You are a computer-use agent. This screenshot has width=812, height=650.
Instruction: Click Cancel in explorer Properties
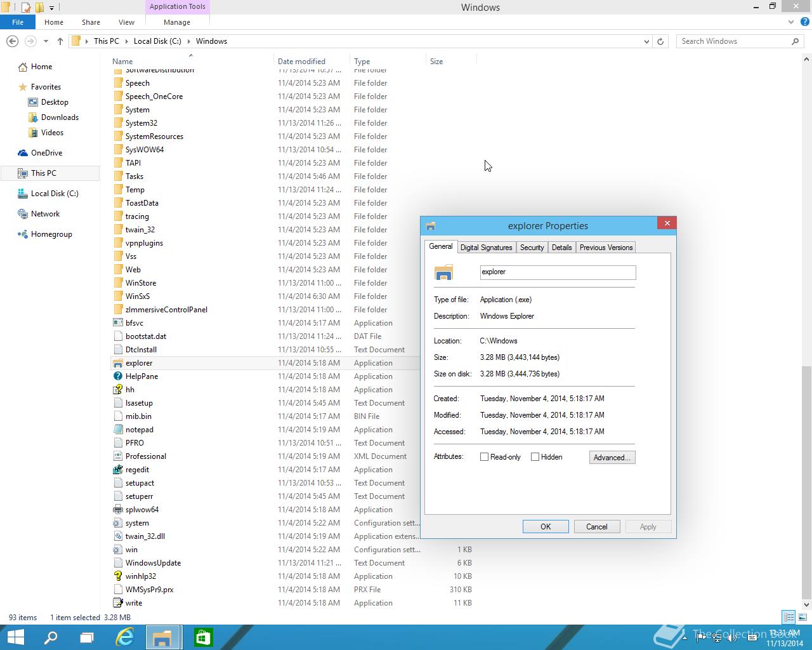click(x=597, y=527)
